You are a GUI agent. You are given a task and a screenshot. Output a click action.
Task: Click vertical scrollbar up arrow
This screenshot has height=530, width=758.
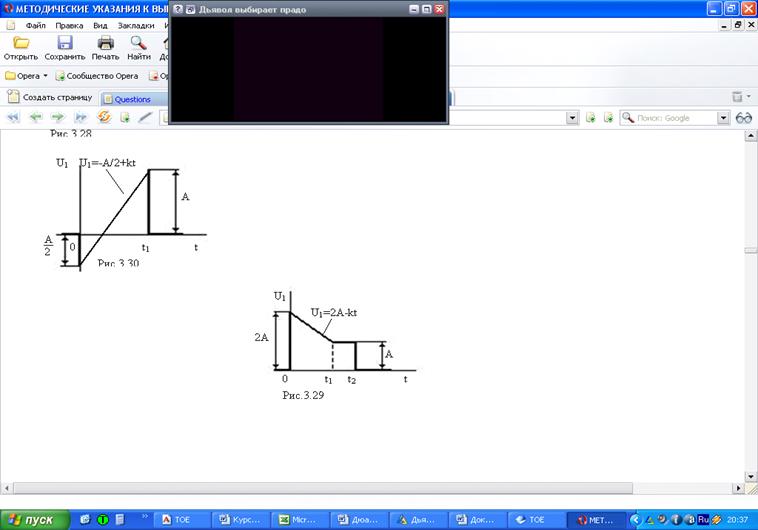click(x=751, y=136)
